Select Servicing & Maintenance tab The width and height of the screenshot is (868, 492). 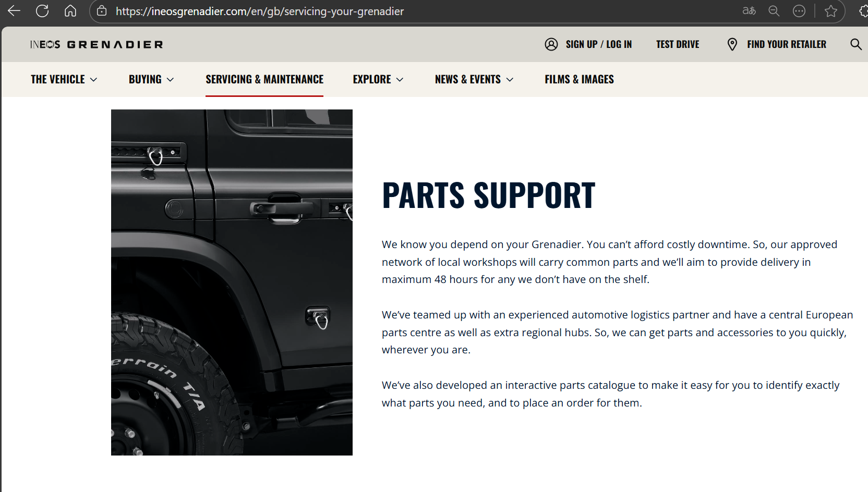pyautogui.click(x=264, y=79)
